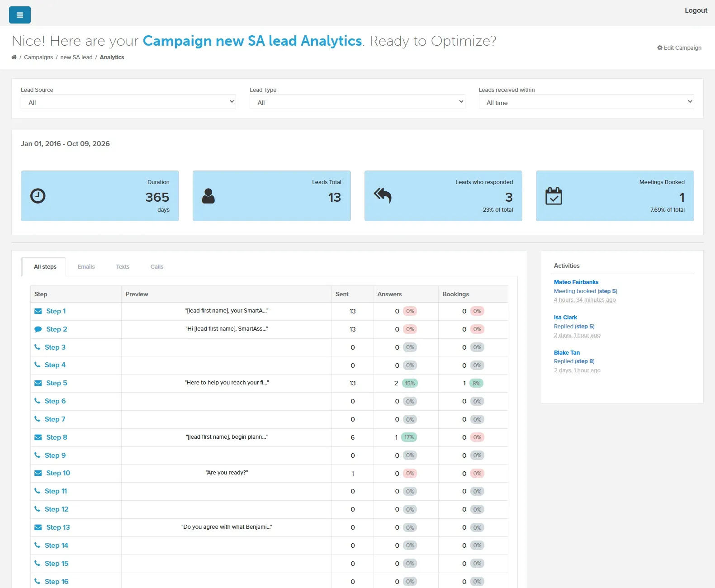Click the phone icon for Step 6
The height and width of the screenshot is (588, 715).
click(x=38, y=401)
